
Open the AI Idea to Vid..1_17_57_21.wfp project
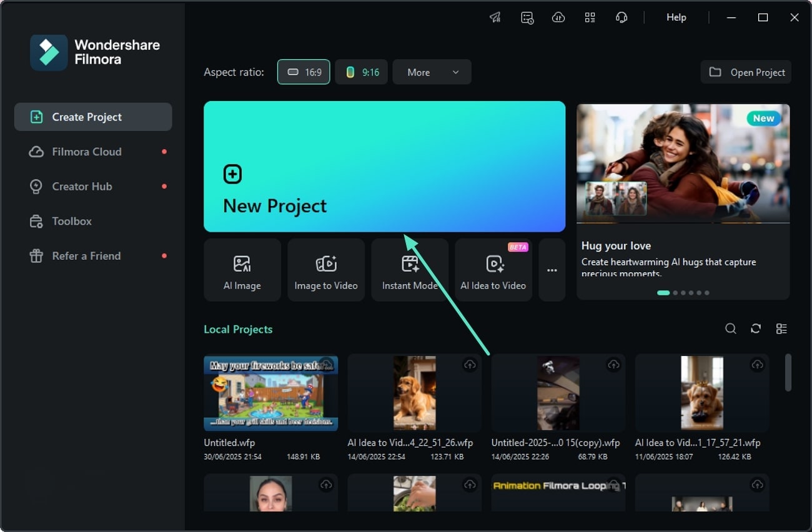point(702,393)
